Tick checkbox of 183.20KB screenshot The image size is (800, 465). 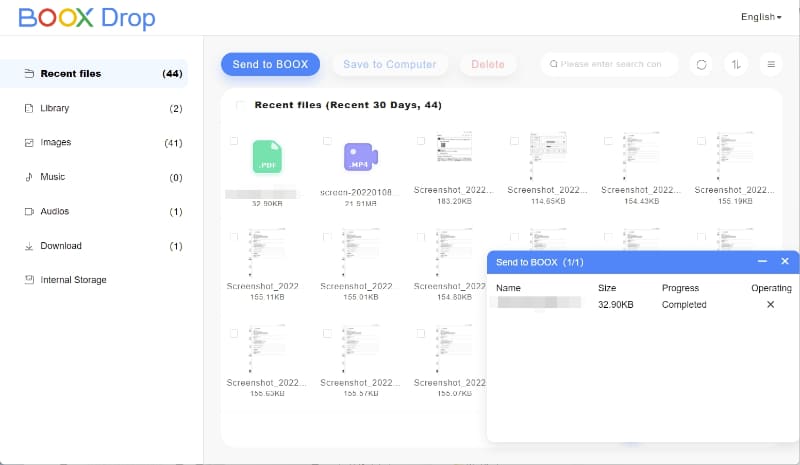[421, 141]
